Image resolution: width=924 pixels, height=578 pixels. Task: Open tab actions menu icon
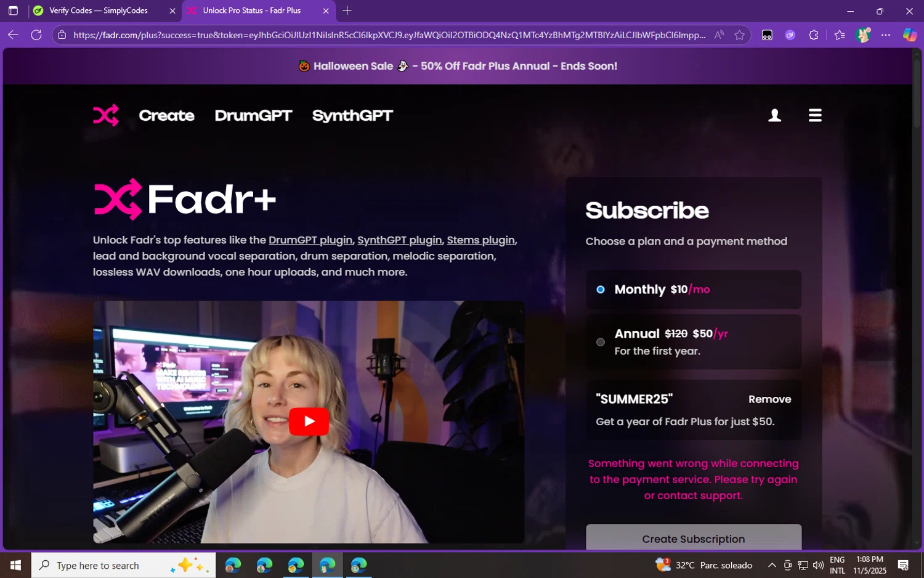13,10
